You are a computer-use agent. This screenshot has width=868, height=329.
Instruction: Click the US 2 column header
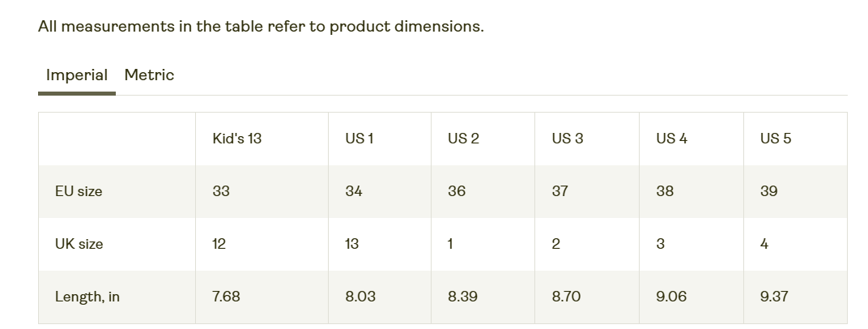tap(463, 139)
